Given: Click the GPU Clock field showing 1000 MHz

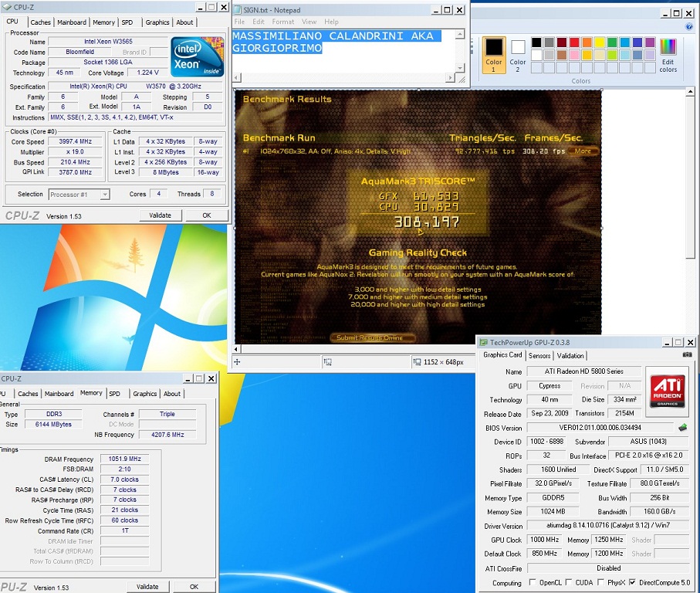Looking at the screenshot, I should tap(544, 540).
